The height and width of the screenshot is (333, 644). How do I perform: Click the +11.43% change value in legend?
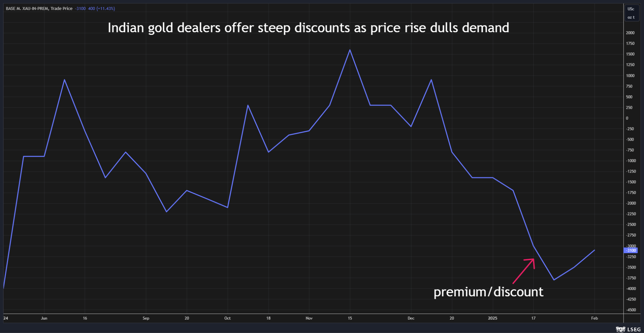pos(106,9)
